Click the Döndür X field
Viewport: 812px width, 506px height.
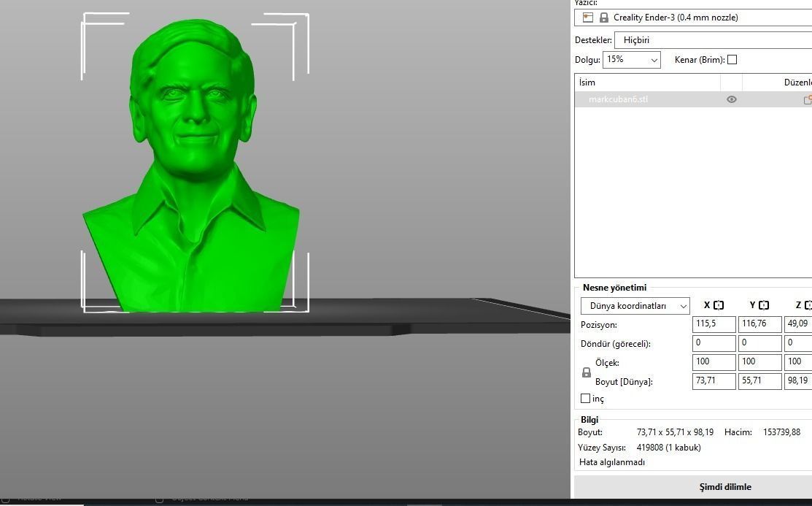[714, 343]
